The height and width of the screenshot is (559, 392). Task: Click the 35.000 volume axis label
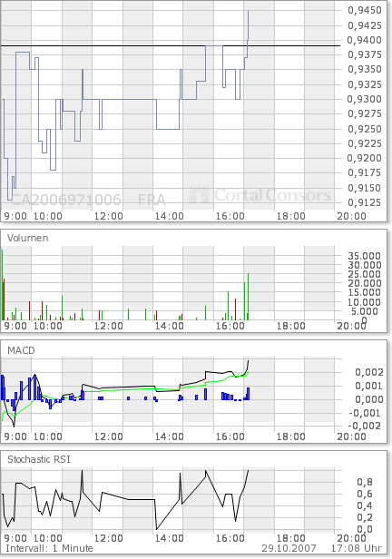(365, 256)
